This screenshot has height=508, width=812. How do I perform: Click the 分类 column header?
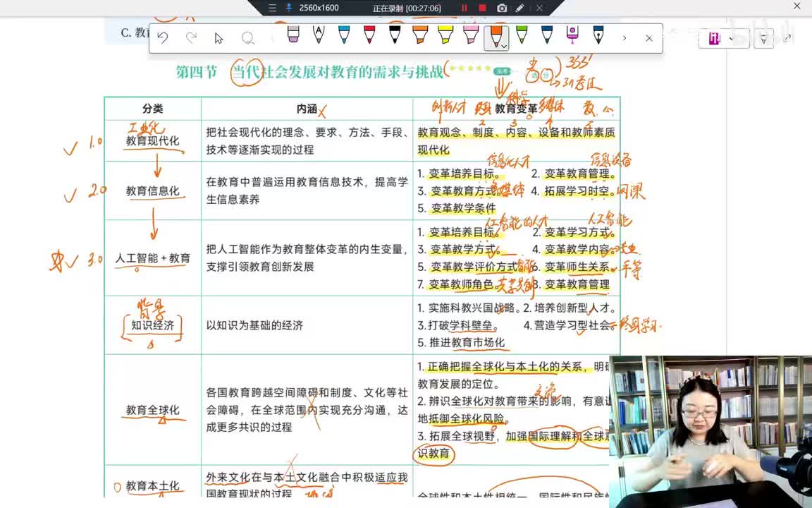pyautogui.click(x=153, y=109)
